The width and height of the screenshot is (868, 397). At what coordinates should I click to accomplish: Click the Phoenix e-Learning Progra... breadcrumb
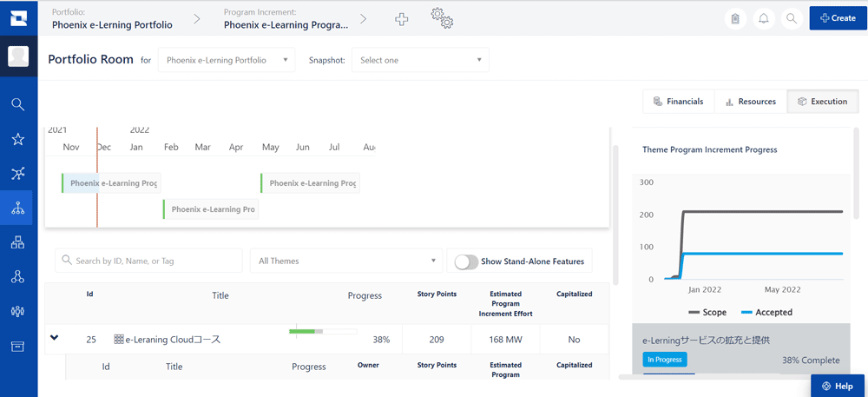[286, 24]
